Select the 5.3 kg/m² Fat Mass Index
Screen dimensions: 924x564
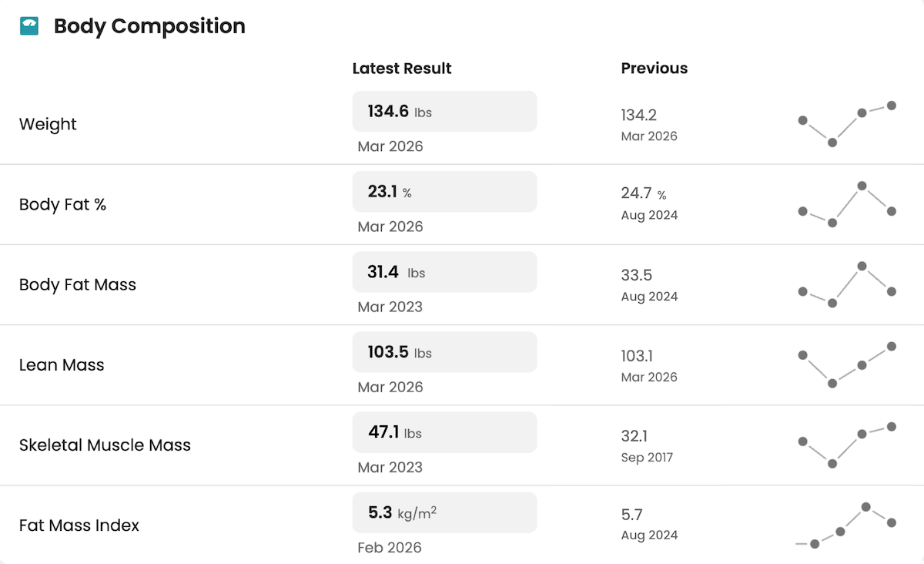pos(444,512)
